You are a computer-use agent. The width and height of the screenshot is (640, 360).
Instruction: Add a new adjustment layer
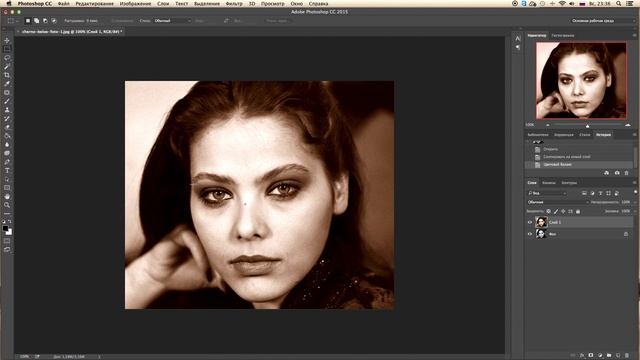point(600,356)
